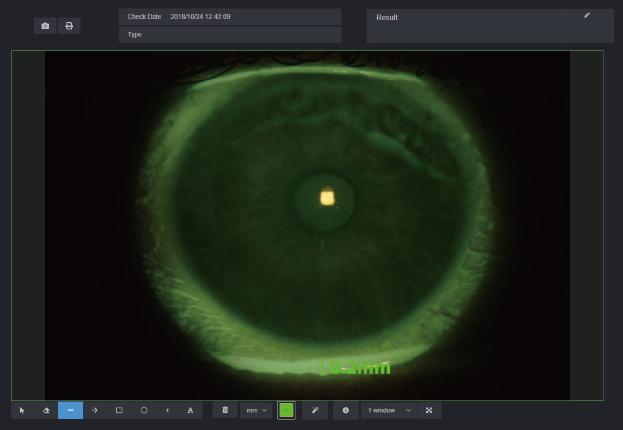The height and width of the screenshot is (430, 623).
Task: Click the info circle icon
Action: (346, 410)
